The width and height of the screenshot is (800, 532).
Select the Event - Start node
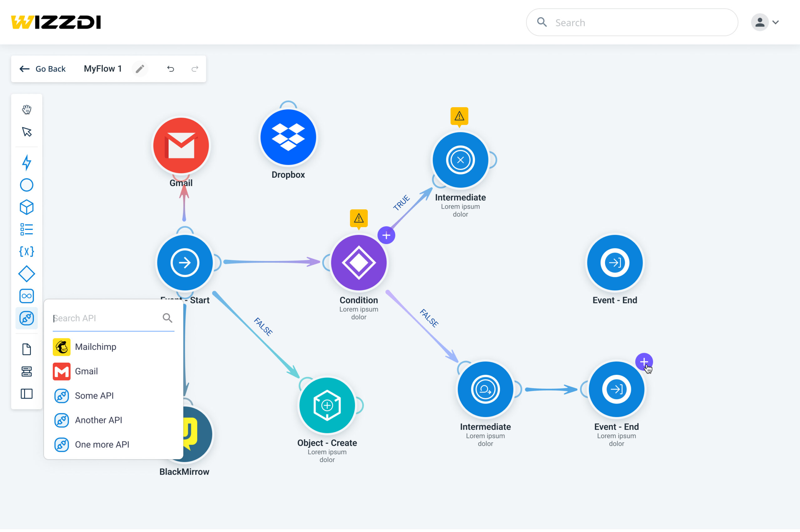click(185, 263)
